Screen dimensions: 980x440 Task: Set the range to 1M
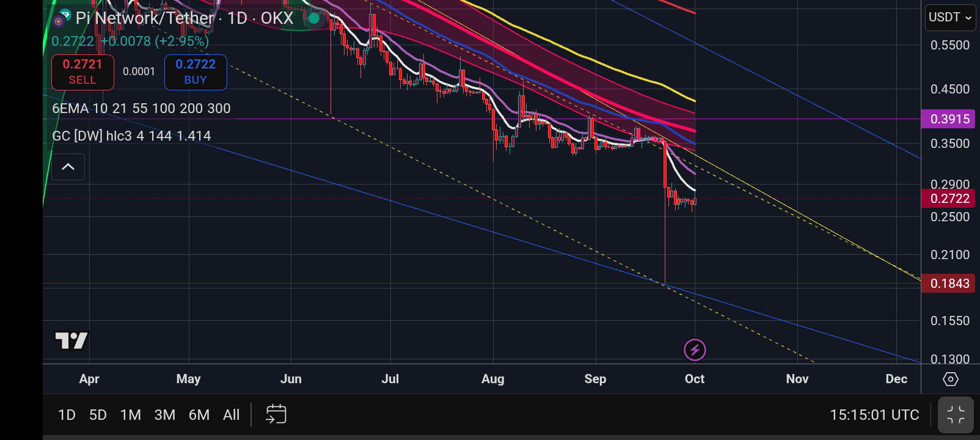coord(131,415)
